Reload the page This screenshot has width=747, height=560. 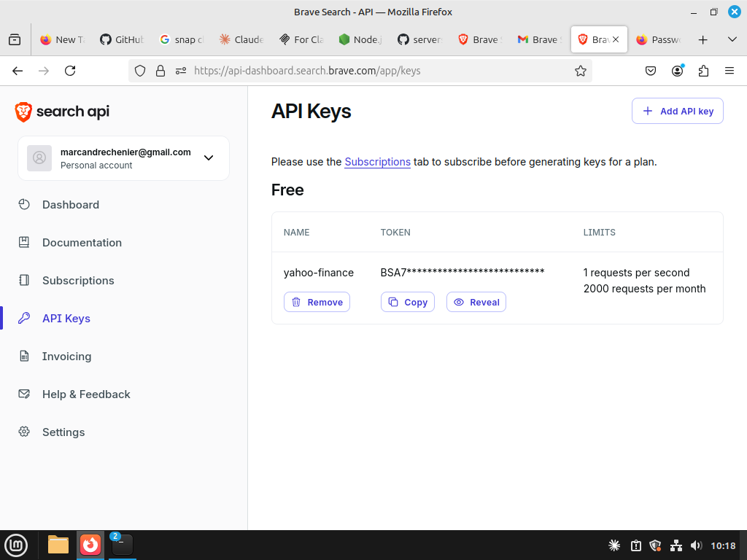(70, 71)
